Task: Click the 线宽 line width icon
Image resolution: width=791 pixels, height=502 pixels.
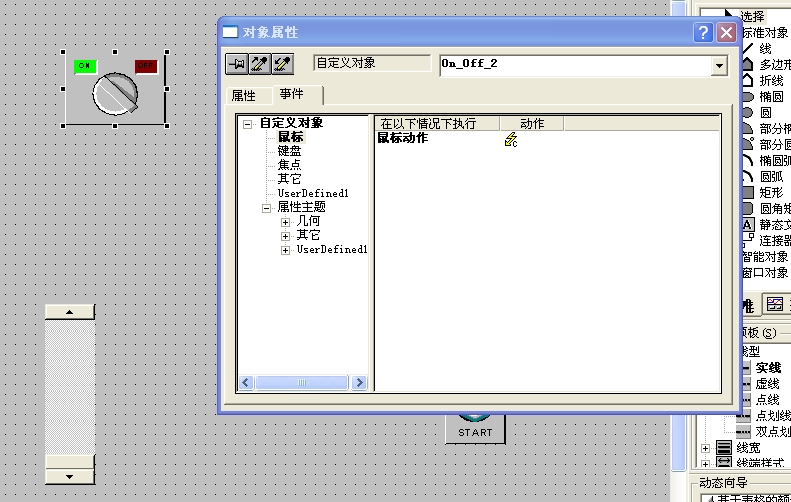Action: 724,448
